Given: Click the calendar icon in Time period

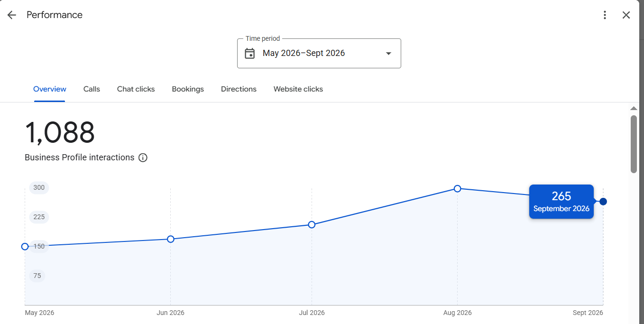Looking at the screenshot, I should pos(250,53).
